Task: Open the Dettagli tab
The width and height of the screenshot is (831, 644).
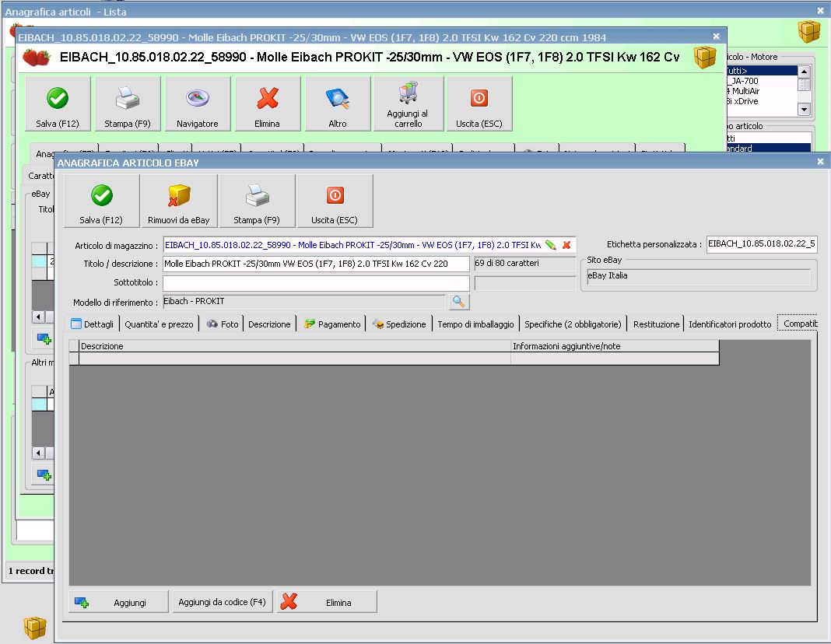Action: (x=93, y=324)
